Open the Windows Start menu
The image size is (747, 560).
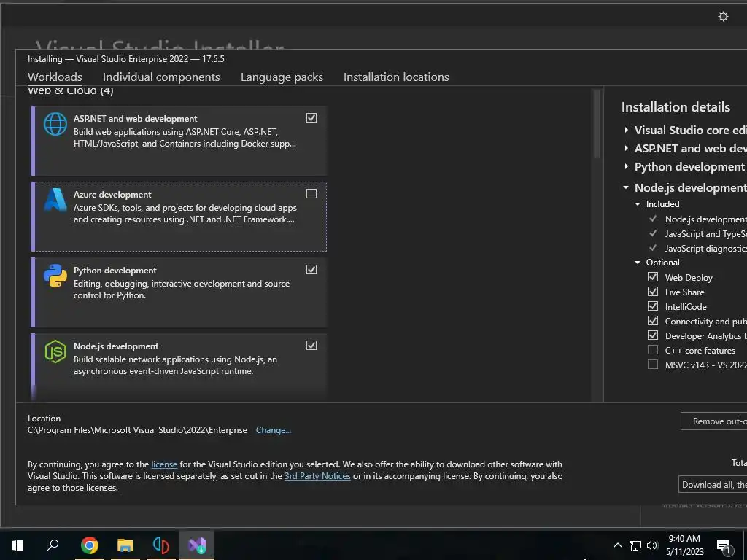(x=18, y=545)
